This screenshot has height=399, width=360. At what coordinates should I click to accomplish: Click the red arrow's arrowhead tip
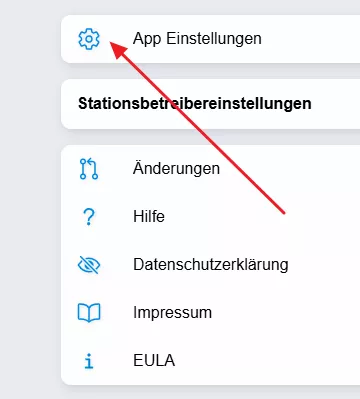pos(112,43)
